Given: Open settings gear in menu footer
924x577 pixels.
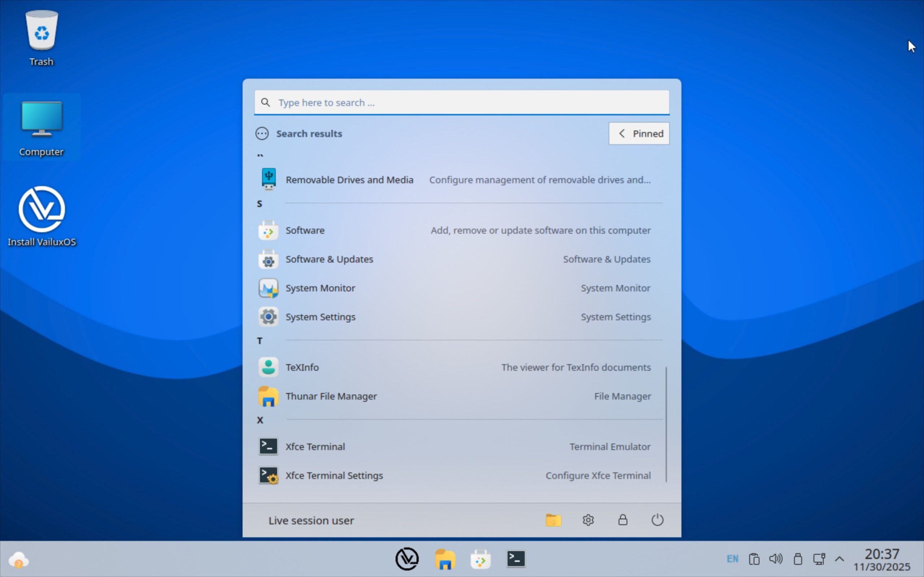Looking at the screenshot, I should (x=588, y=520).
